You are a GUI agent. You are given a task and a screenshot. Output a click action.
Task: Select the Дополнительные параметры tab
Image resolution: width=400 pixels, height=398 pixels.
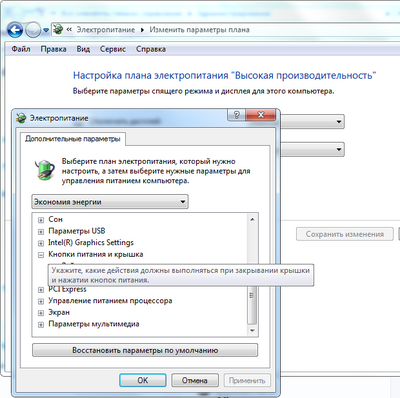[73, 139]
